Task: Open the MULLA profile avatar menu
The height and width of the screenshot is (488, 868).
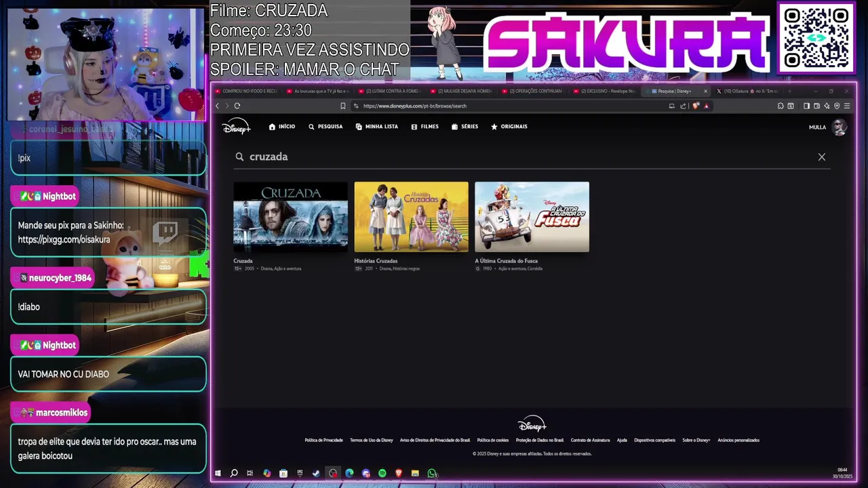Action: 840,127
